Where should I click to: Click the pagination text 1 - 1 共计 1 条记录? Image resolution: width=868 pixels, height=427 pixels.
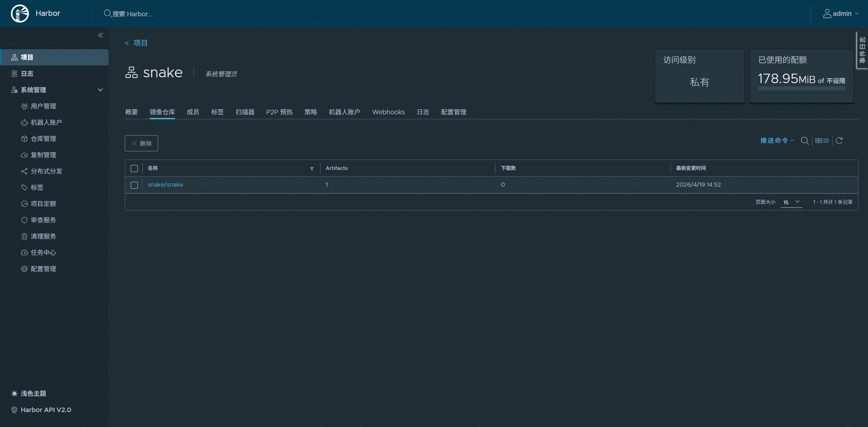pyautogui.click(x=833, y=202)
